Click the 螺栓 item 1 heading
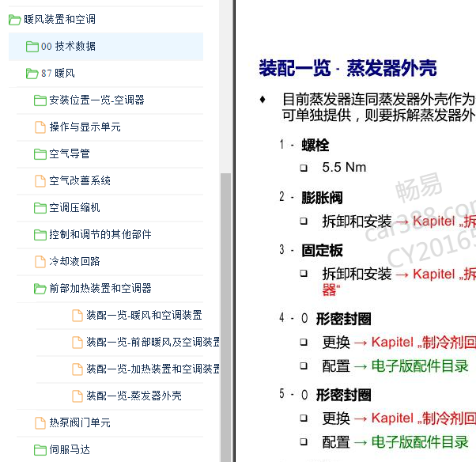 point(315,146)
